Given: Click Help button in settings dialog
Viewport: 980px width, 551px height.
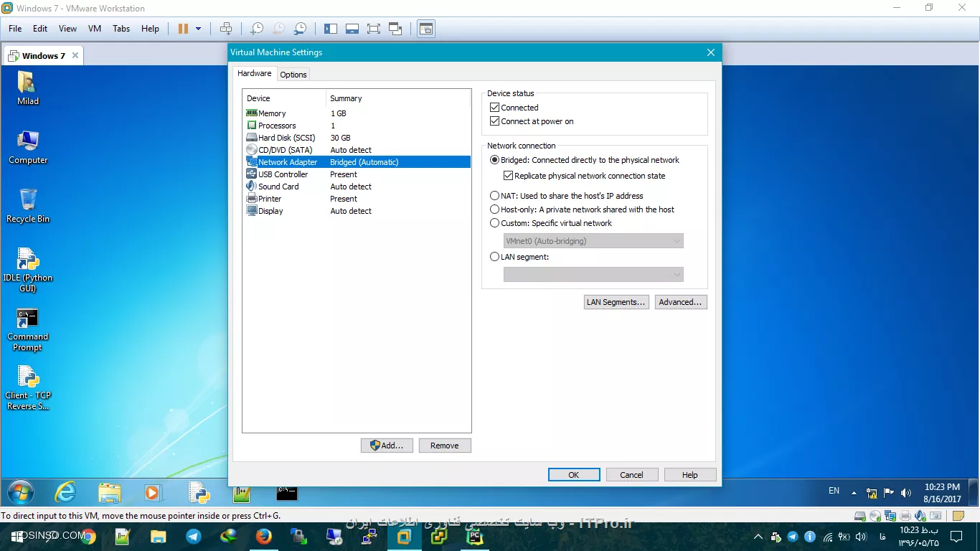Looking at the screenshot, I should click(x=690, y=475).
